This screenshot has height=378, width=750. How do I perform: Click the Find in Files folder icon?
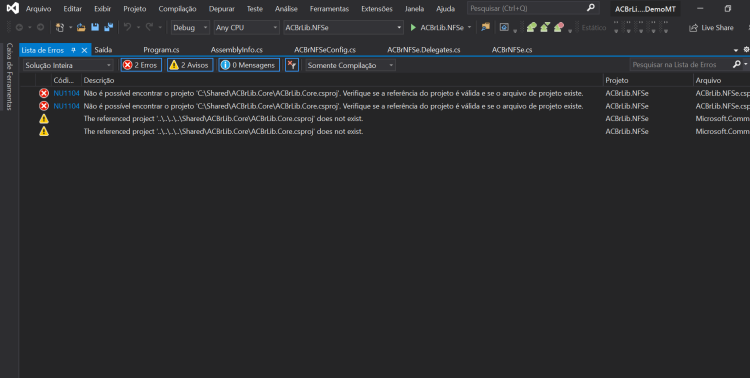pyautogui.click(x=486, y=27)
